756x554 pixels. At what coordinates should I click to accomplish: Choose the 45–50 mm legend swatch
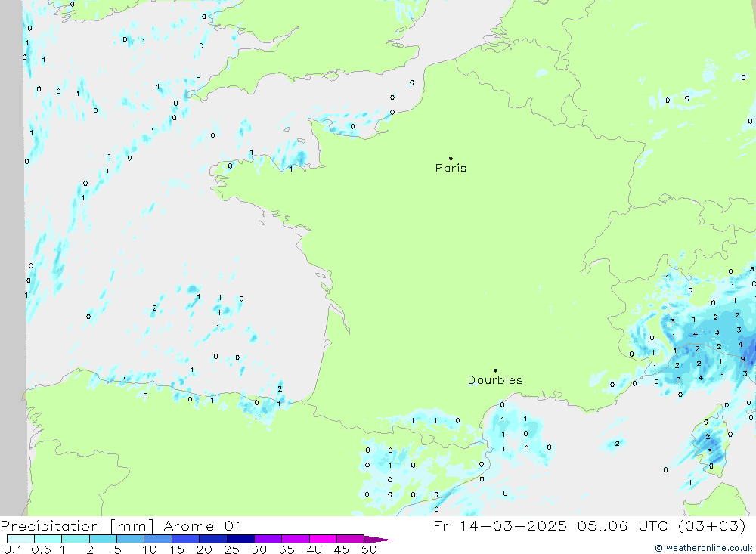point(351,539)
